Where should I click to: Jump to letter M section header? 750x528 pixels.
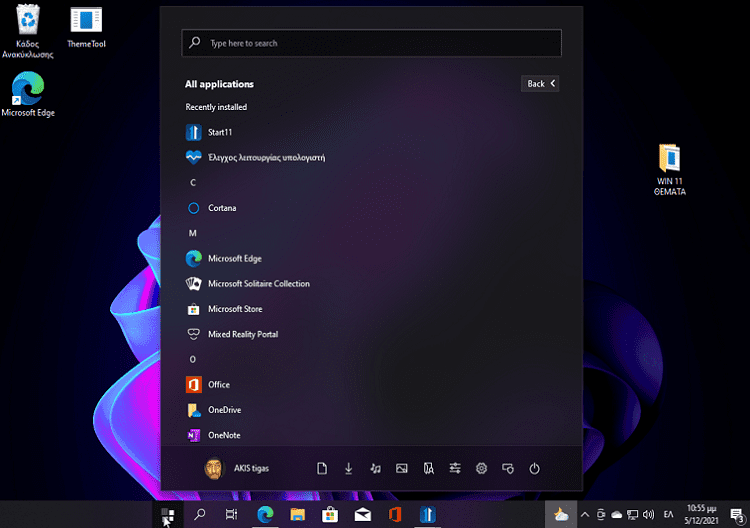[193, 233]
